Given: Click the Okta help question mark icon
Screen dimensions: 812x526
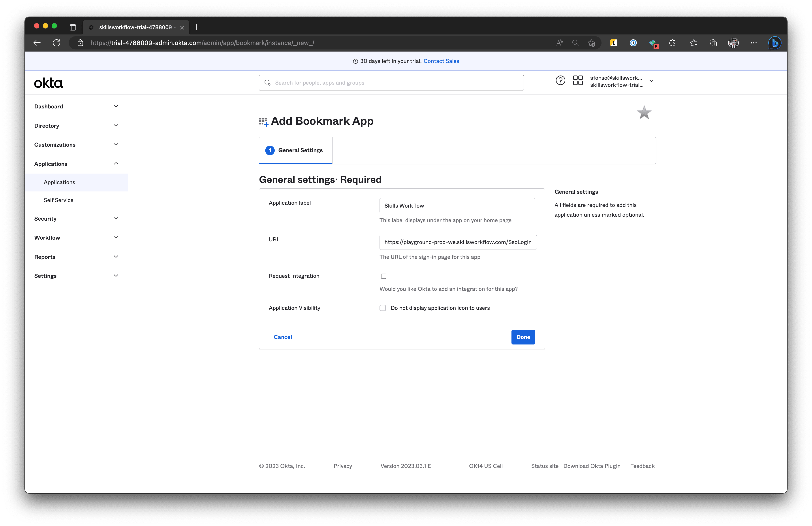Looking at the screenshot, I should pos(560,81).
